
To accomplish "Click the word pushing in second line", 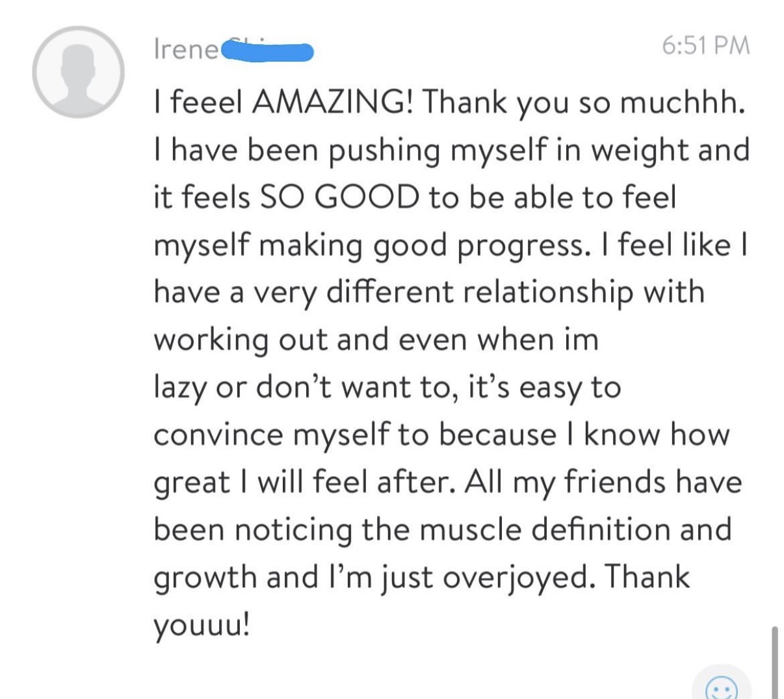I will 384,150.
